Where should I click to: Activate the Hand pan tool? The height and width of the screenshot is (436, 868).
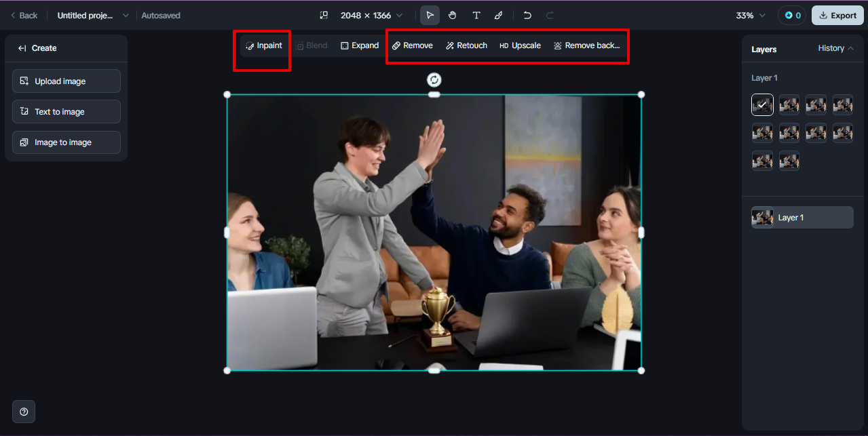[x=453, y=15]
